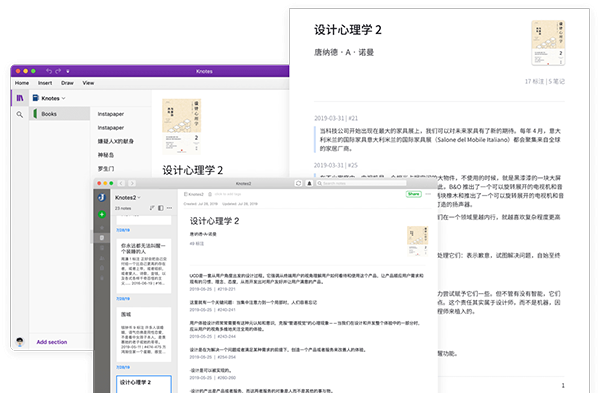Screen dimensions: 600x393
Task: Click the Add section link in OneNote
Action: tap(52, 342)
